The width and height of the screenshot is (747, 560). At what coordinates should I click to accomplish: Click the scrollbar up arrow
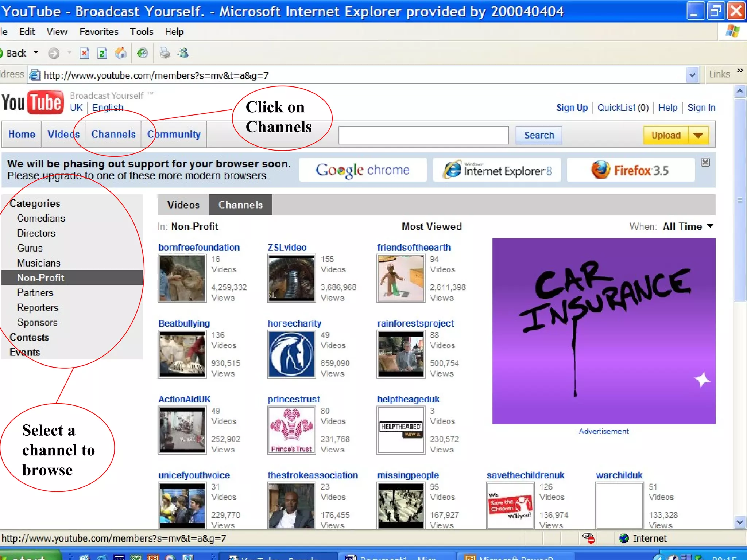740,91
